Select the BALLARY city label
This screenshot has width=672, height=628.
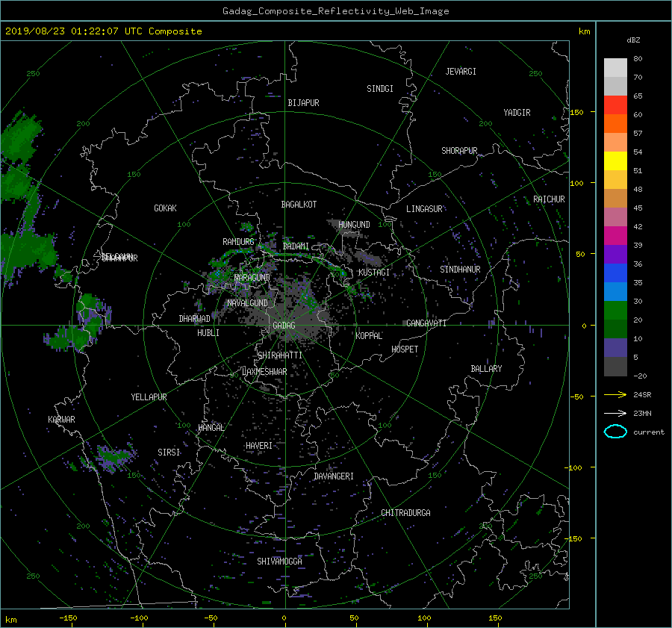click(x=486, y=369)
